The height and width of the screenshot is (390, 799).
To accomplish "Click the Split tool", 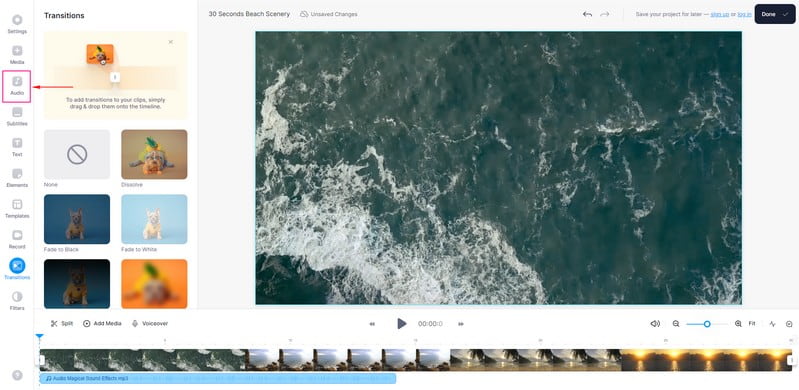I will tap(62, 323).
